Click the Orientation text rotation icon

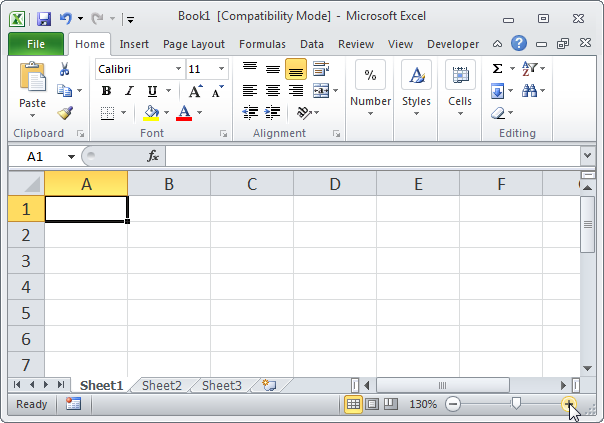(x=304, y=113)
